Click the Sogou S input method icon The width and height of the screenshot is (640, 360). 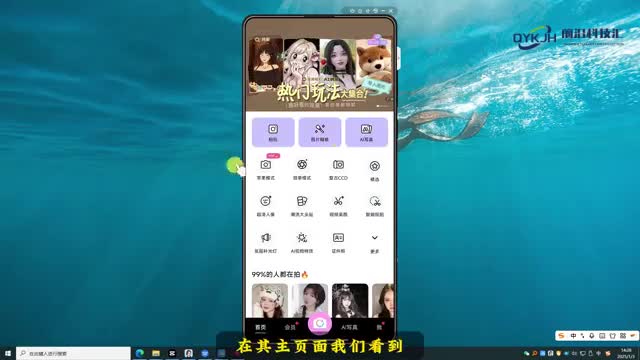562,336
